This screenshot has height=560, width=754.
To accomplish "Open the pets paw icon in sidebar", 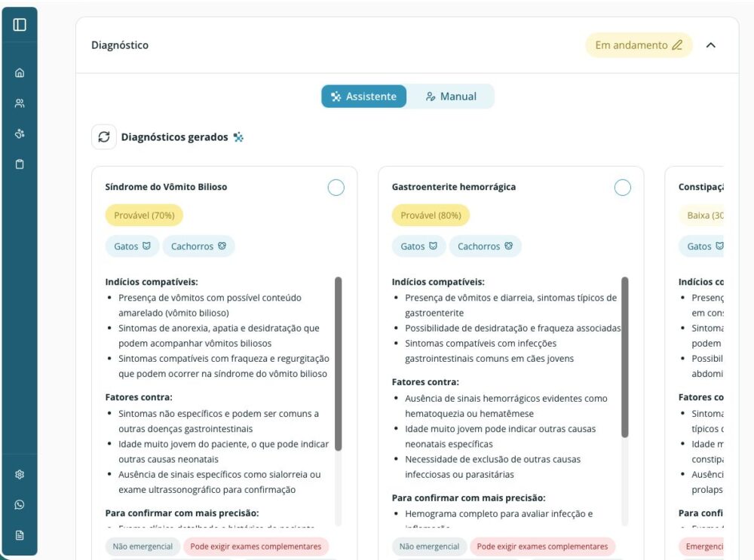I will point(20,134).
